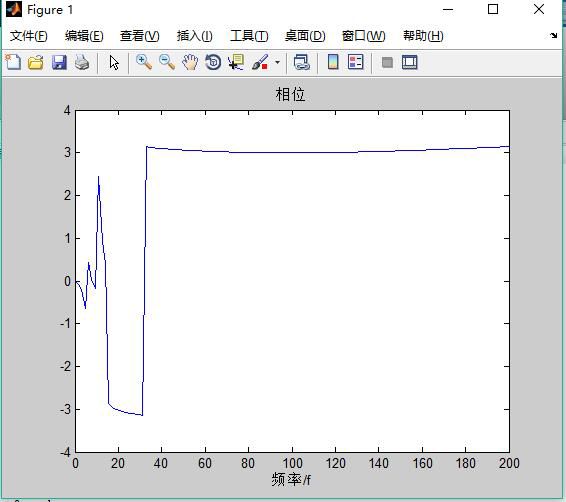Image resolution: width=566 pixels, height=502 pixels.
Task: Click the MATLAB icon in the title bar
Action: pyautogui.click(x=14, y=9)
